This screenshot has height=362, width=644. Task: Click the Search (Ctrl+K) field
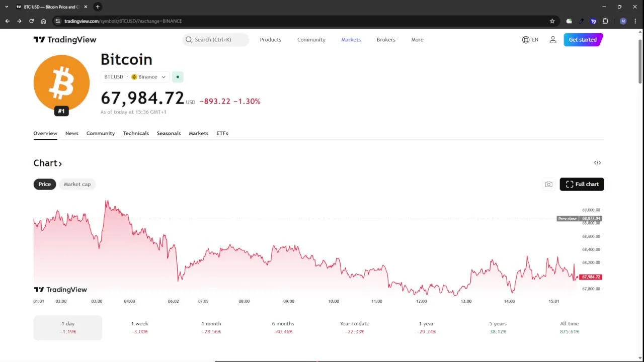215,40
